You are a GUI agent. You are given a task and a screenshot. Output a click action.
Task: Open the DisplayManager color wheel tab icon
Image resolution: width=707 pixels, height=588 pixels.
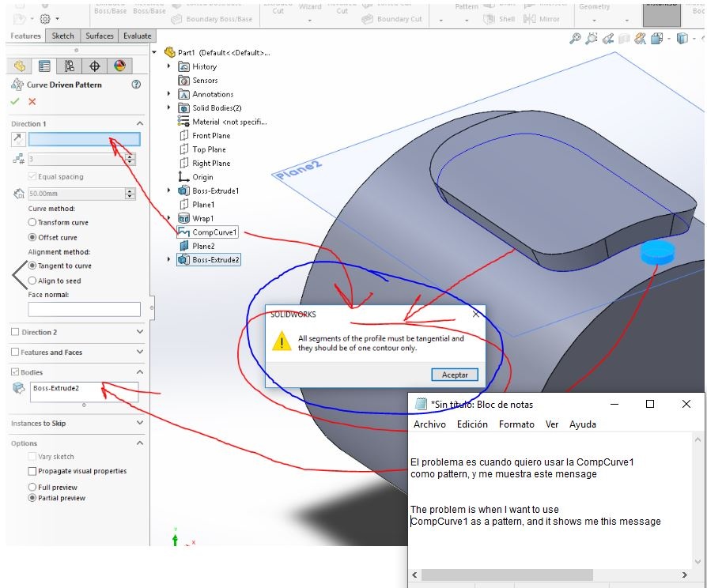119,66
